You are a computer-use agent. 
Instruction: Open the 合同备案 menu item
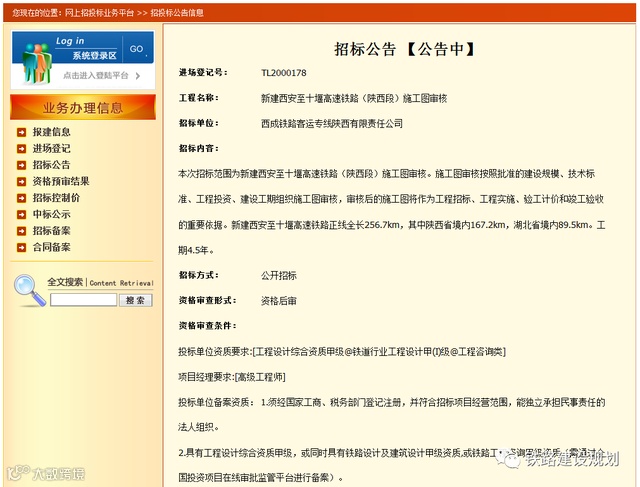coord(51,247)
